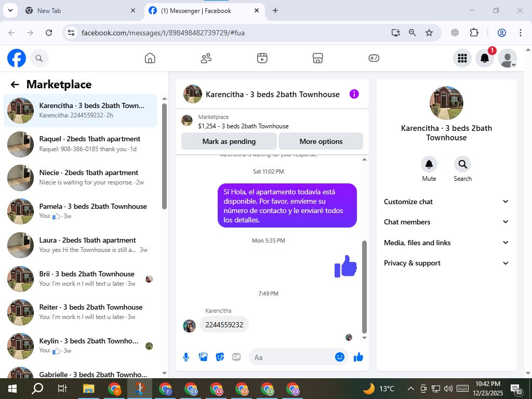Open the emoji picker smiley icon
The width and height of the screenshot is (532, 399).
coord(340,357)
